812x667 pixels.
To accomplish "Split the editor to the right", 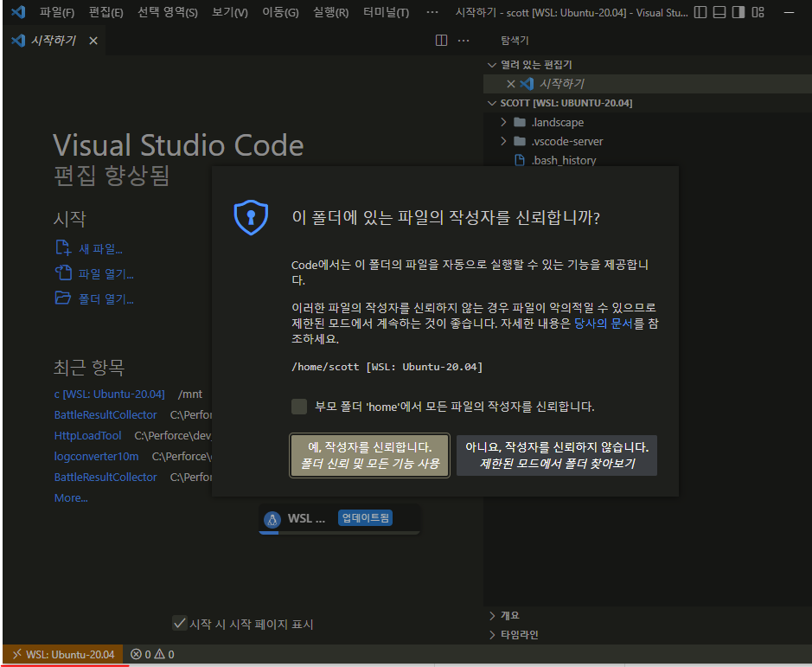I will pos(441,40).
